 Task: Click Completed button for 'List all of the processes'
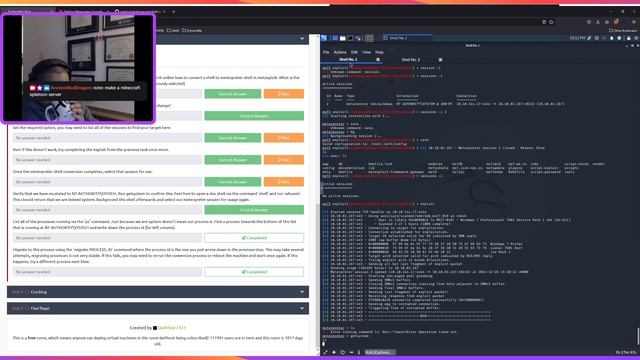tap(254, 238)
